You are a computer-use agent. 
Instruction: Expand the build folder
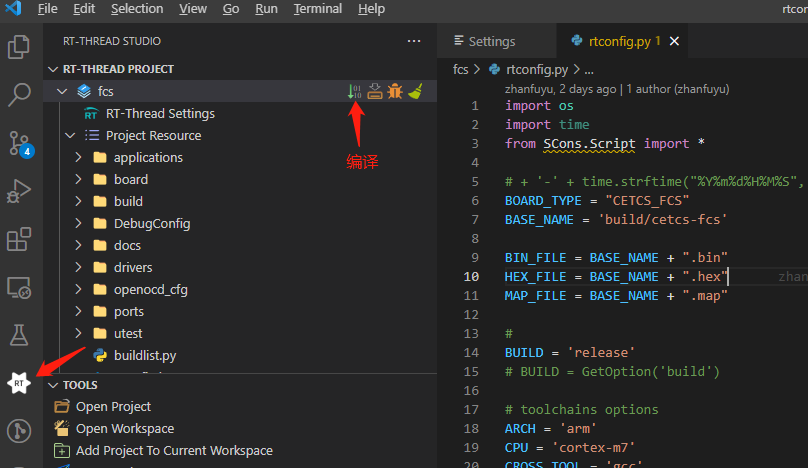(x=78, y=202)
